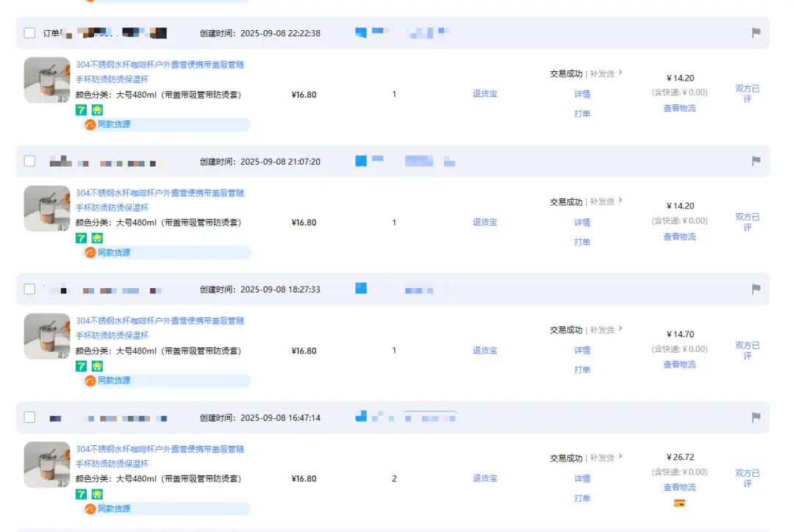
Task: Check the box for the 16:47:14 order
Action: (29, 417)
